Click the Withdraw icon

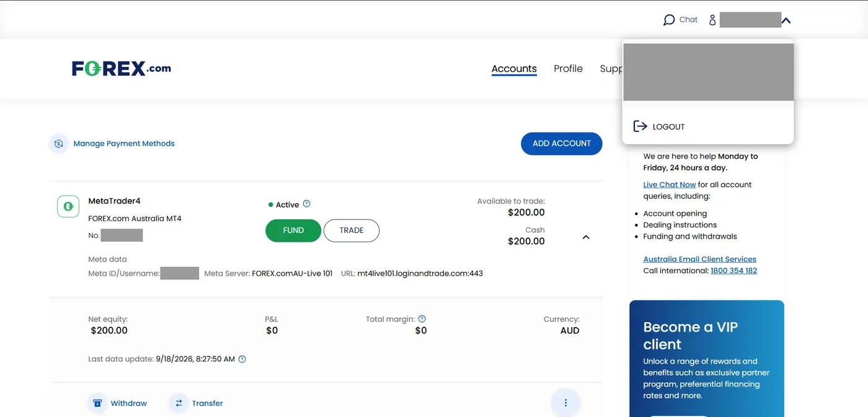[x=97, y=403]
